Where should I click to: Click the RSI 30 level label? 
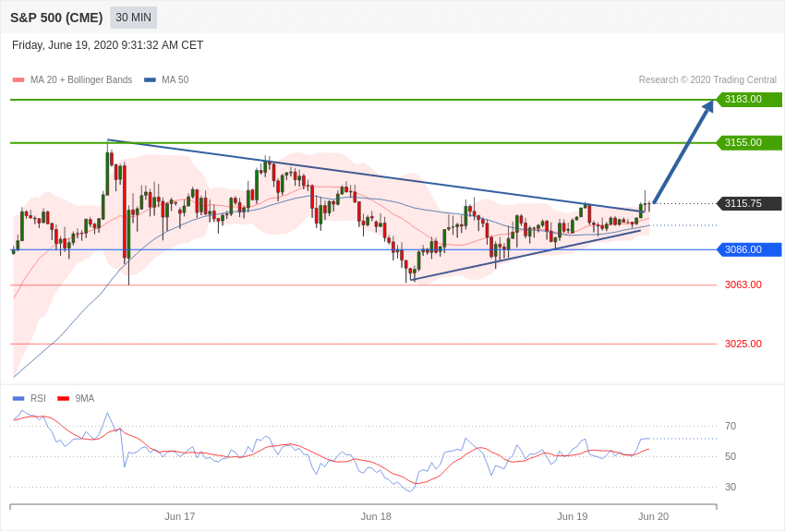pyautogui.click(x=731, y=487)
